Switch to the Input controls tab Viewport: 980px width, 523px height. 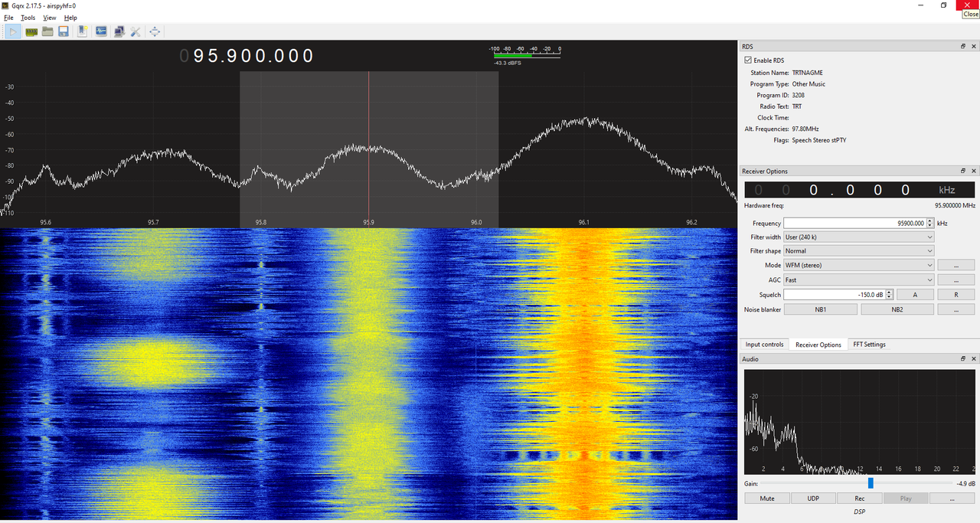pos(764,345)
